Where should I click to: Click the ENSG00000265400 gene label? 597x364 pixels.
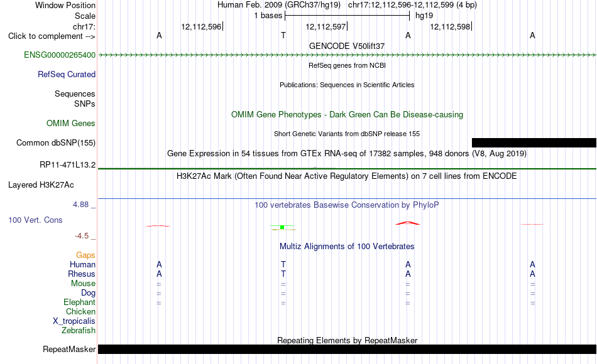click(60, 55)
